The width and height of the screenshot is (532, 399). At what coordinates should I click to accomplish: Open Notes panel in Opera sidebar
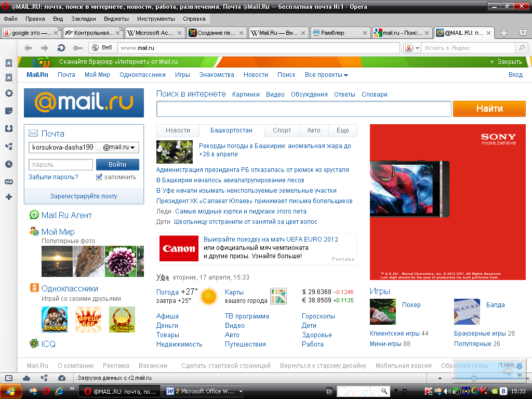(9, 111)
